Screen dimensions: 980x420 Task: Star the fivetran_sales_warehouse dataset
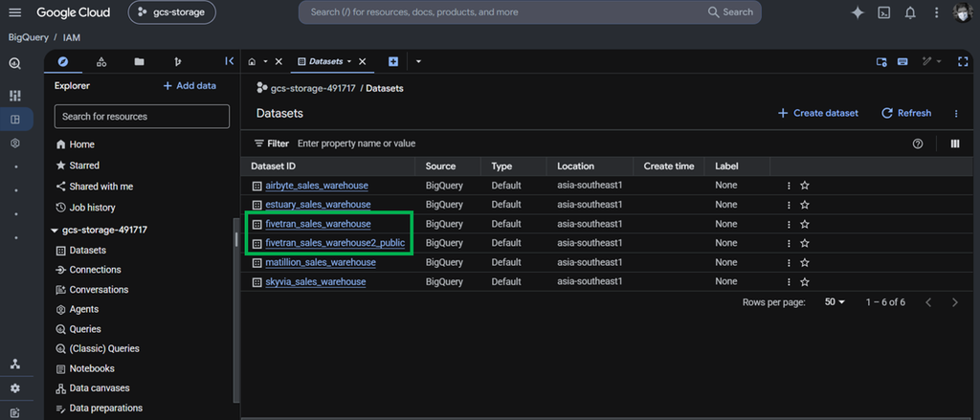pos(805,224)
